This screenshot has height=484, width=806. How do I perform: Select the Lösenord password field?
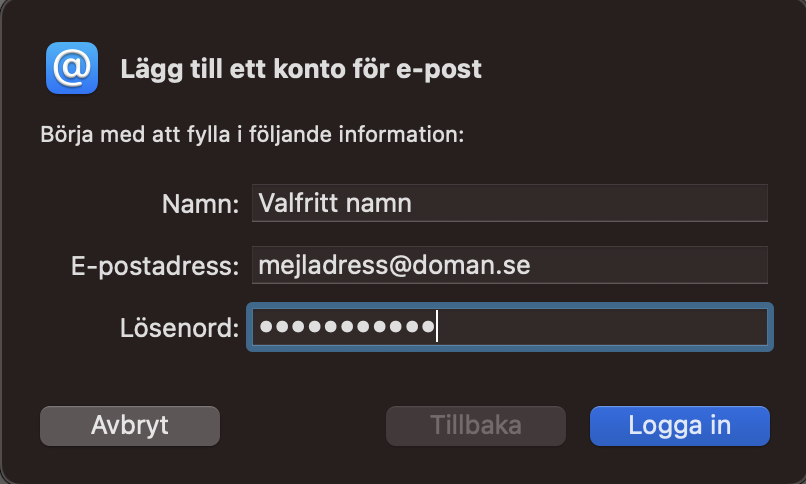509,327
